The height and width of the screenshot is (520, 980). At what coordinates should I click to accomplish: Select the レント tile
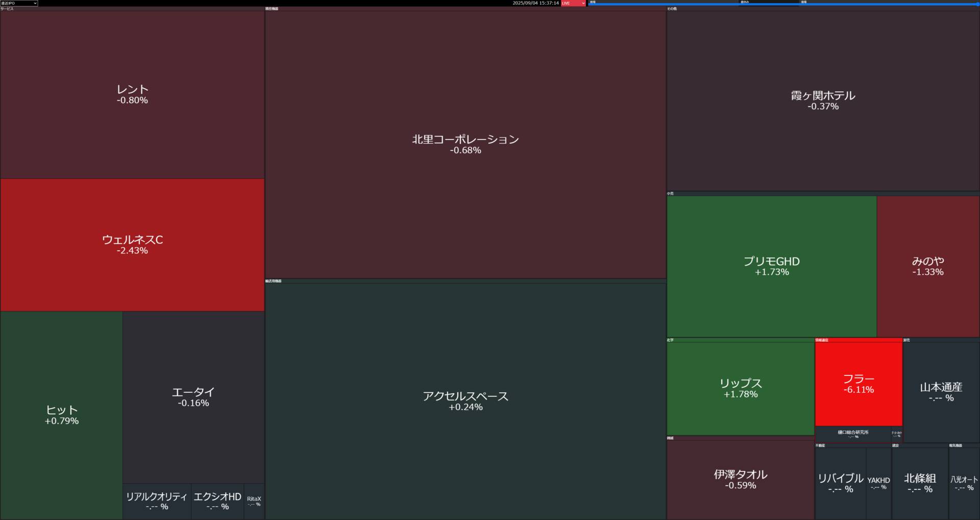(132, 94)
